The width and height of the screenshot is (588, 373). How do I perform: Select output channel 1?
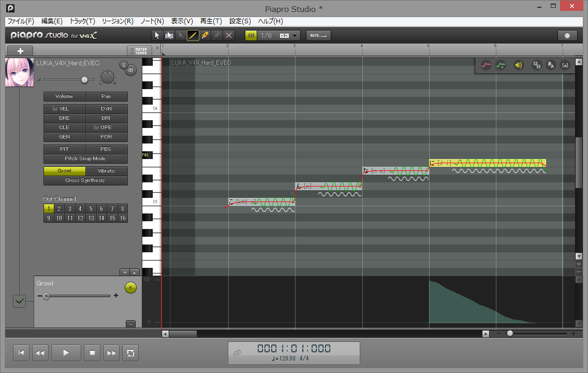pyautogui.click(x=48, y=209)
